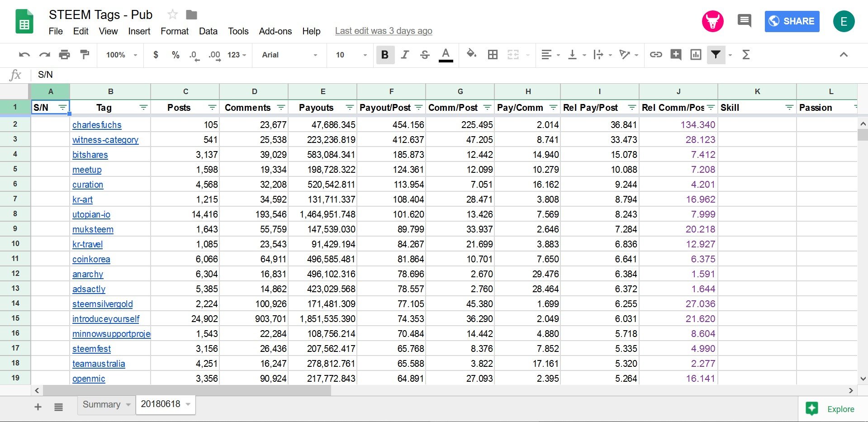Open the Format menu
Viewport: 868px width, 422px height.
pyautogui.click(x=175, y=31)
